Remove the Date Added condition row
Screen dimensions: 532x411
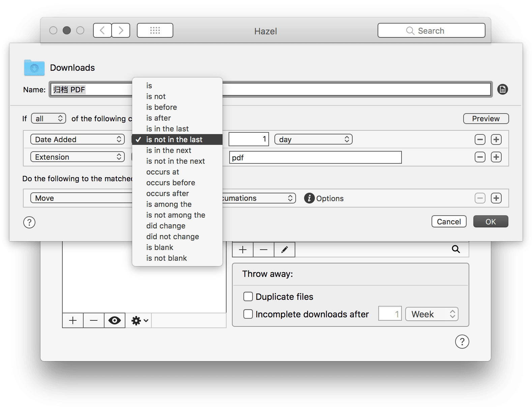pyautogui.click(x=480, y=139)
